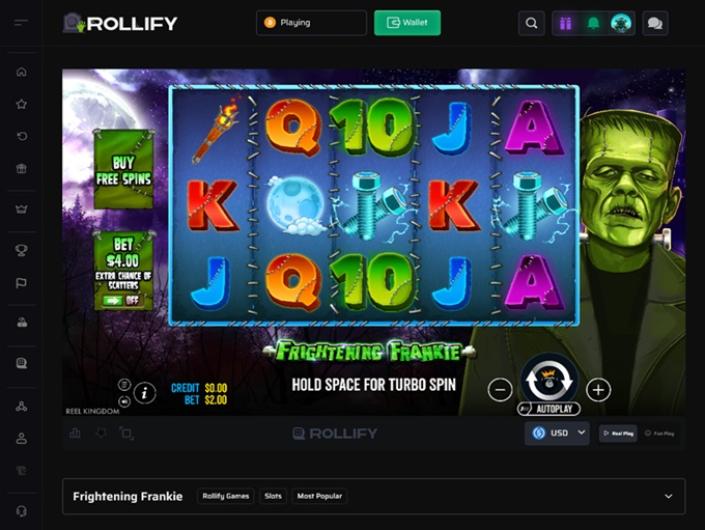Toggle the extra chance of scatters bet
705x530 pixels.
(x=123, y=300)
